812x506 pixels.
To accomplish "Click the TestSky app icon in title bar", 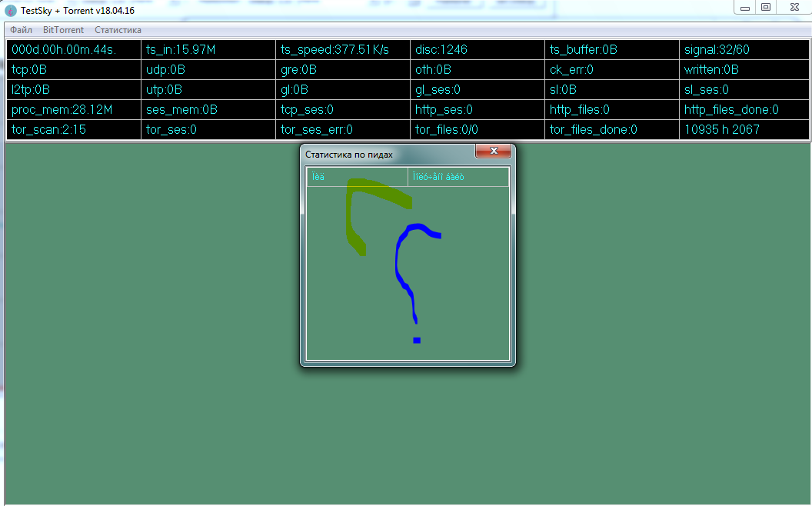I will (x=11, y=11).
